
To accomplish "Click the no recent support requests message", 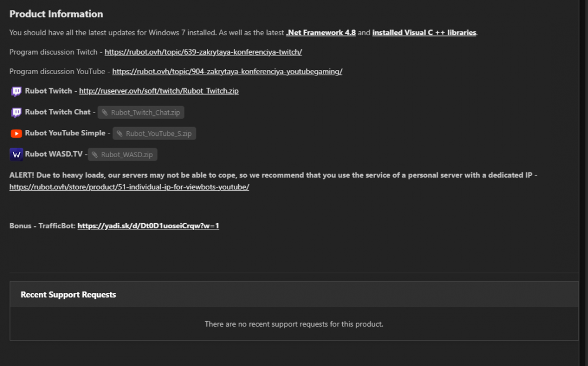I will point(294,324).
